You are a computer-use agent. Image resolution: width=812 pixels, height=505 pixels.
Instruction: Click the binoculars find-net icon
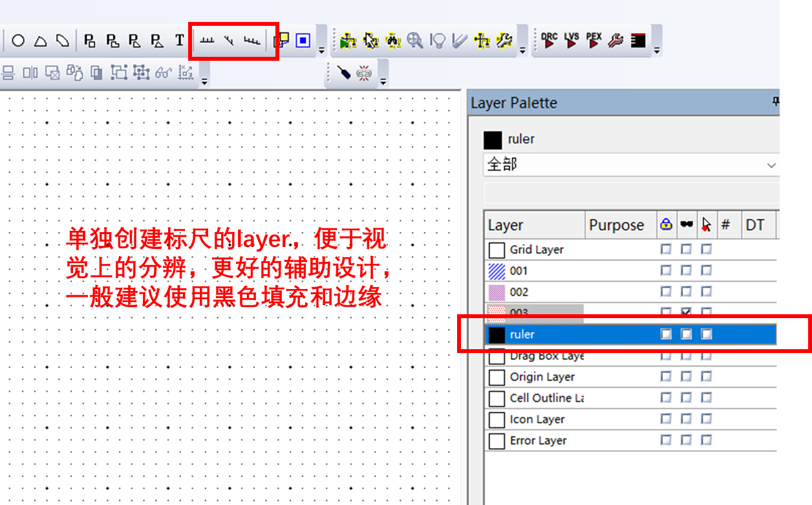pyautogui.click(x=393, y=41)
